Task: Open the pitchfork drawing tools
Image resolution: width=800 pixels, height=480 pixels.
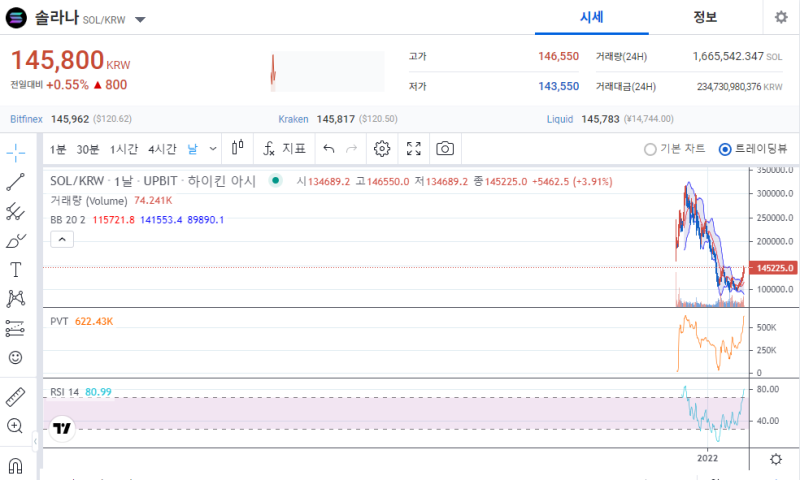Action: (x=15, y=211)
